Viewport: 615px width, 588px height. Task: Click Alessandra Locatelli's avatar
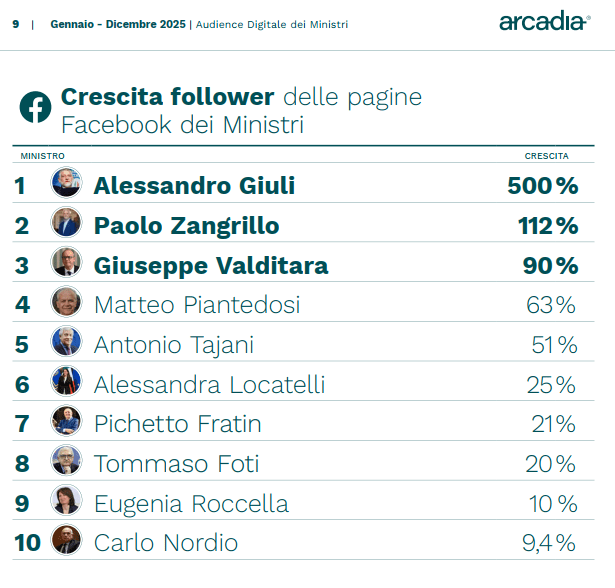66,382
